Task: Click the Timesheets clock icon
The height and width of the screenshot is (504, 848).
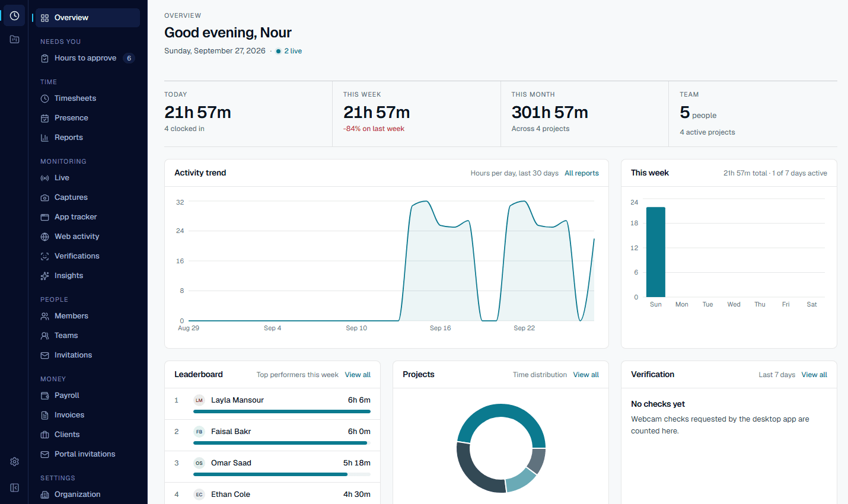Action: 44,98
